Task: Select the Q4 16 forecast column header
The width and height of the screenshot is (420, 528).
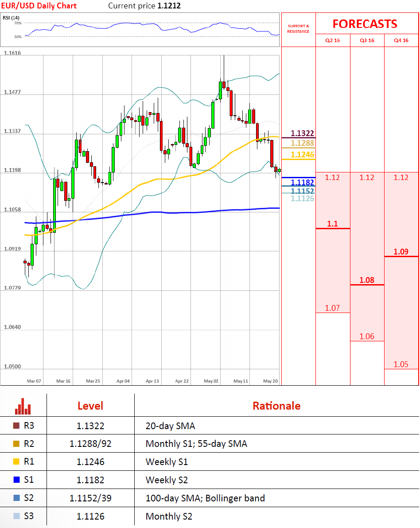Action: [401, 40]
